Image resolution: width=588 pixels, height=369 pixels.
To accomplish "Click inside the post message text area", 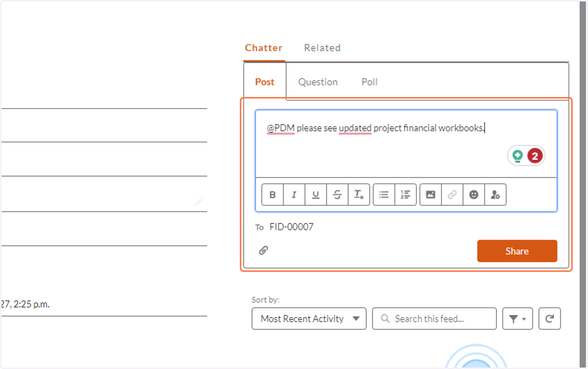I will click(x=406, y=143).
